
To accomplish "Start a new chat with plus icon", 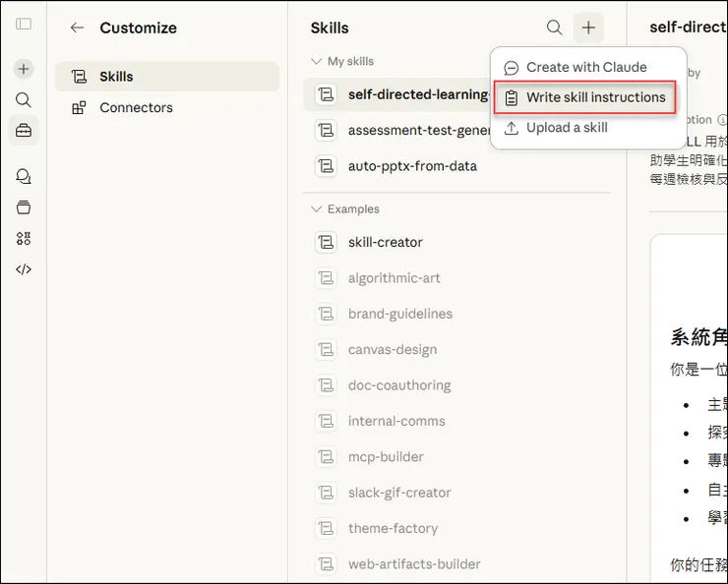I will (x=24, y=69).
